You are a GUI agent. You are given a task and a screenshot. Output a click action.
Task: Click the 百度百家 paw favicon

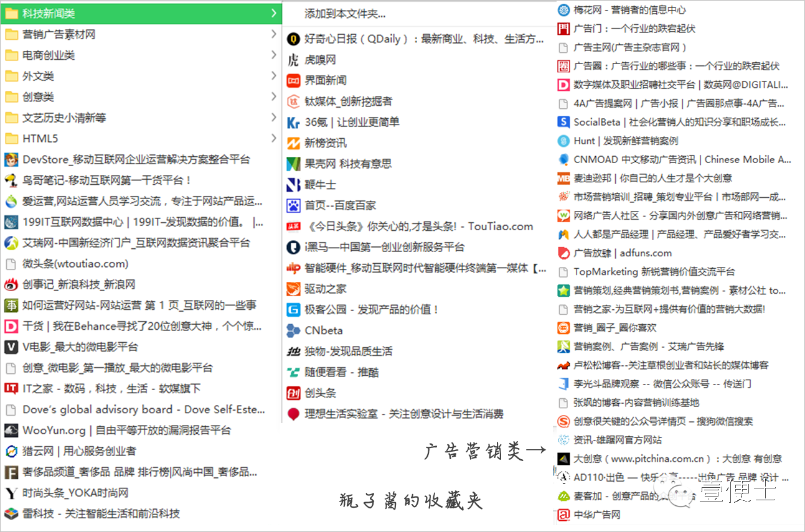click(293, 205)
